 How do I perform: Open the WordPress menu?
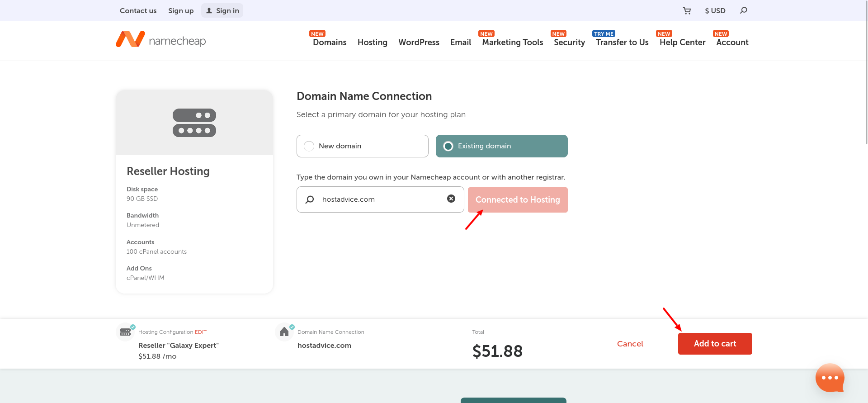[x=419, y=42]
